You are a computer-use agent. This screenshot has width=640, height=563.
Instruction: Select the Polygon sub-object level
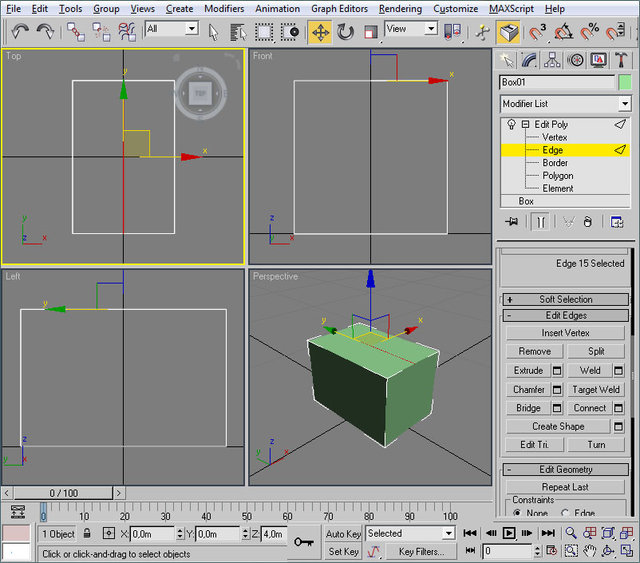558,175
